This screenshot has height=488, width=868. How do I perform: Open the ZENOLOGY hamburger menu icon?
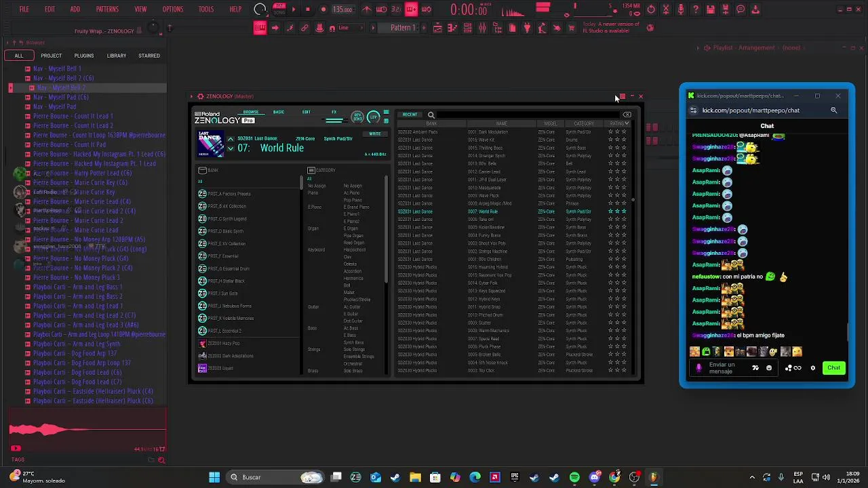point(386,113)
